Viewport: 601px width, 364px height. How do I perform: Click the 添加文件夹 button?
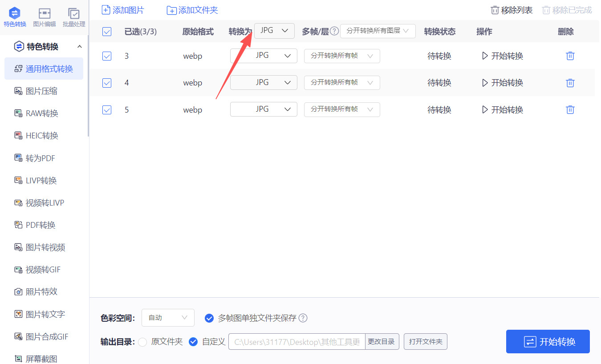[192, 10]
